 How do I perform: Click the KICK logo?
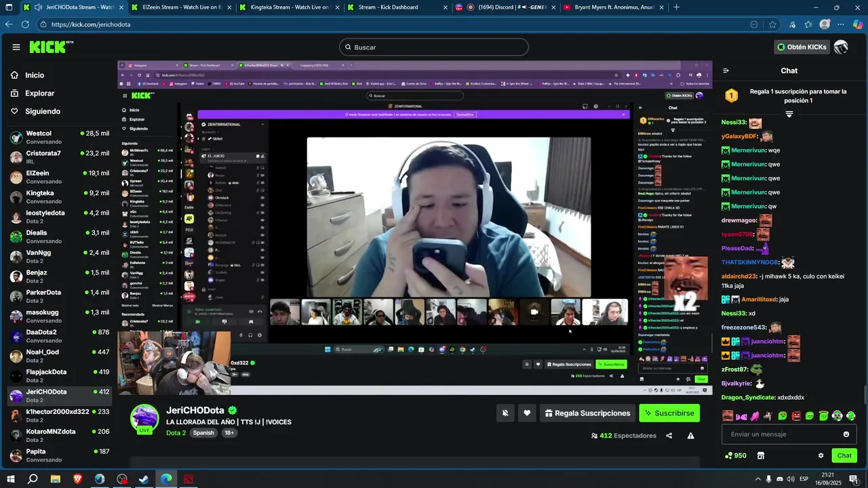[51, 47]
